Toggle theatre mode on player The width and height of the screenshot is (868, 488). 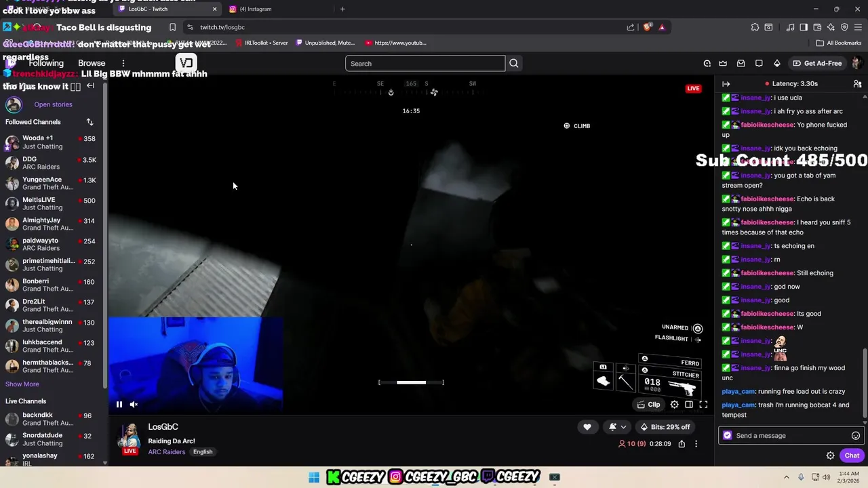click(689, 405)
